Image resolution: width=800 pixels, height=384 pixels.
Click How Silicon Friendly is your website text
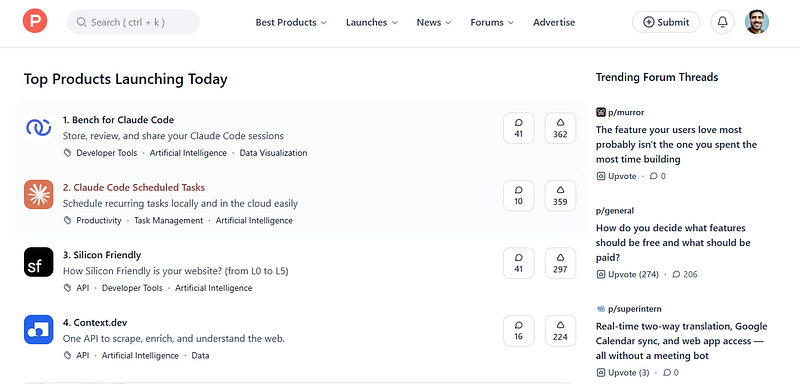click(176, 271)
